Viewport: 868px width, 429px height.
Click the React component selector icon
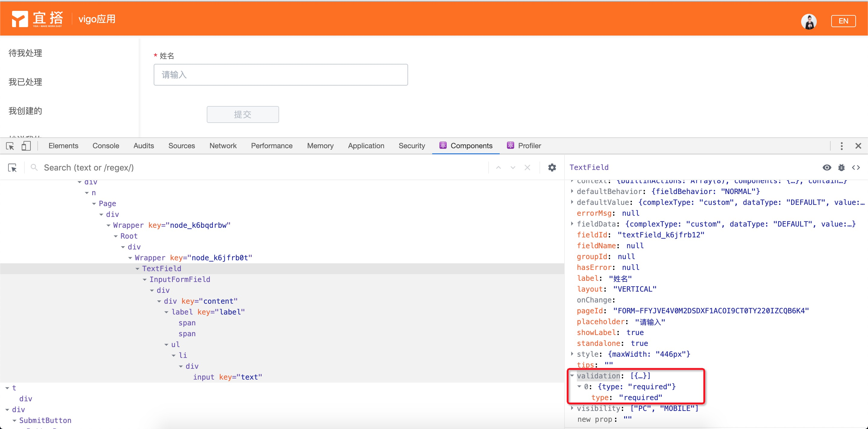pyautogui.click(x=12, y=168)
